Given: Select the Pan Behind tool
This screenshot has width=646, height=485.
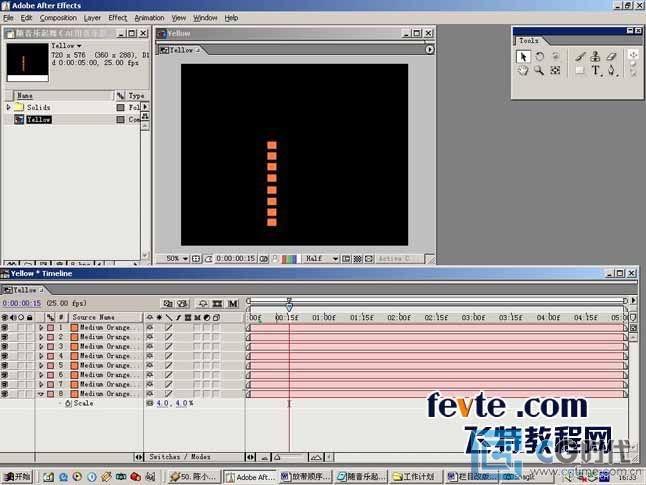Looking at the screenshot, I should (555, 70).
